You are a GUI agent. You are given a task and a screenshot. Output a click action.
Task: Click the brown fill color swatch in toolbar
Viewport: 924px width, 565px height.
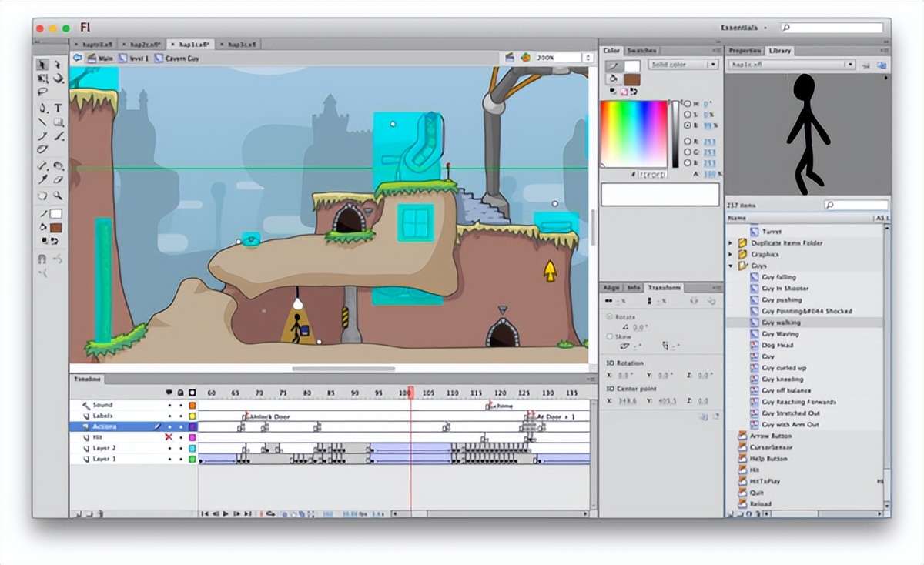(56, 228)
